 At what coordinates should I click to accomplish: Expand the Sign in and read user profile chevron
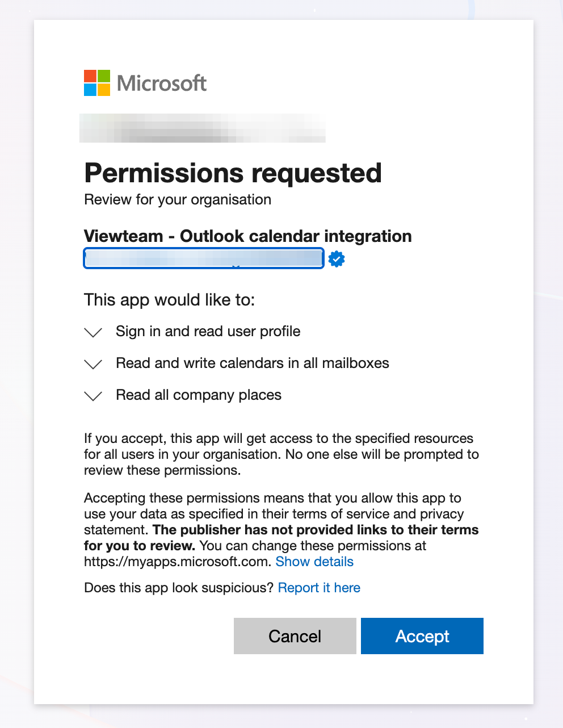point(93,332)
